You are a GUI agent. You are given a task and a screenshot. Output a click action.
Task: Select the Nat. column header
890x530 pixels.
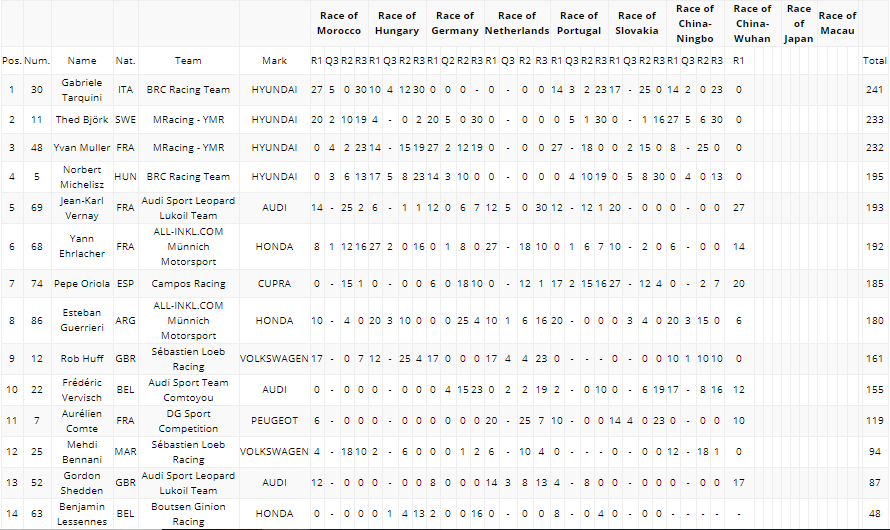point(125,61)
